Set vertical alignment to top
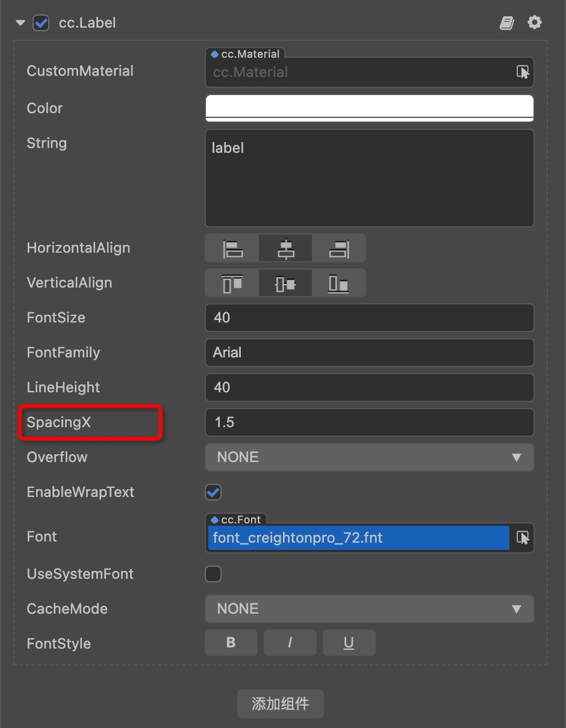This screenshot has height=728, width=566. (x=232, y=283)
